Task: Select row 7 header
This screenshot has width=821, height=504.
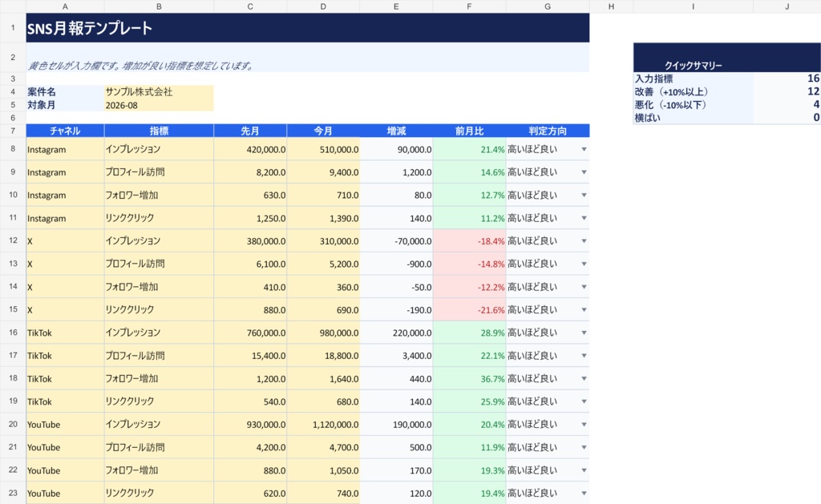Action: point(13,131)
